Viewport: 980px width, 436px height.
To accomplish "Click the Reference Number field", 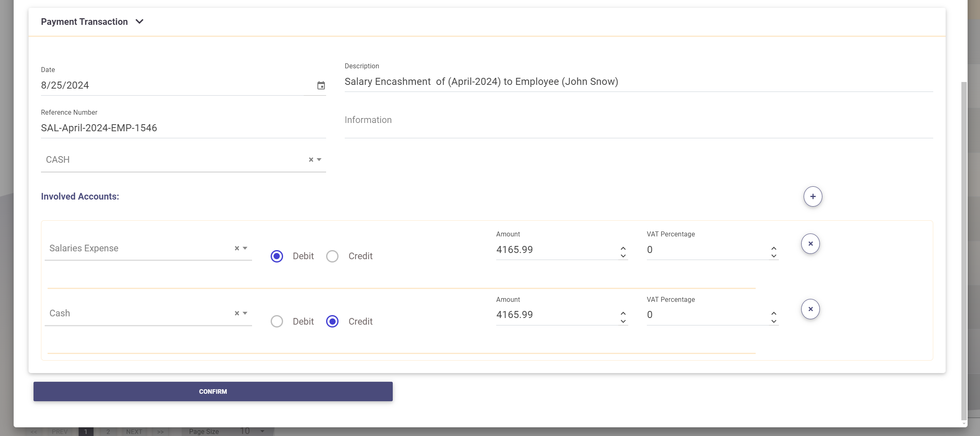I will pos(183,128).
